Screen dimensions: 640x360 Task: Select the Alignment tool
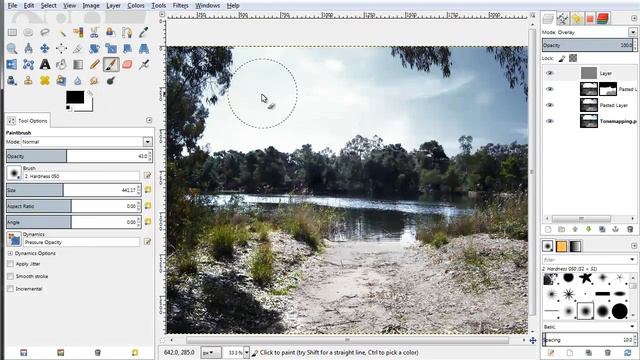tap(62, 49)
